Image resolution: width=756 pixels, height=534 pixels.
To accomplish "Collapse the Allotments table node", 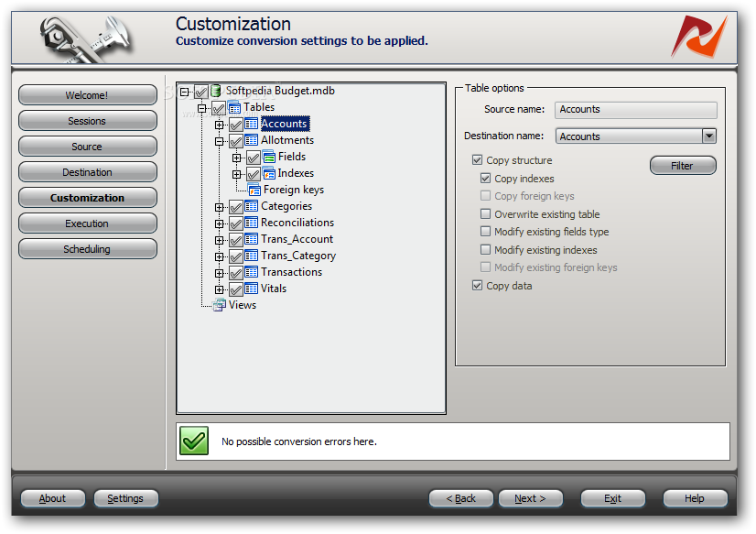I will click(220, 141).
